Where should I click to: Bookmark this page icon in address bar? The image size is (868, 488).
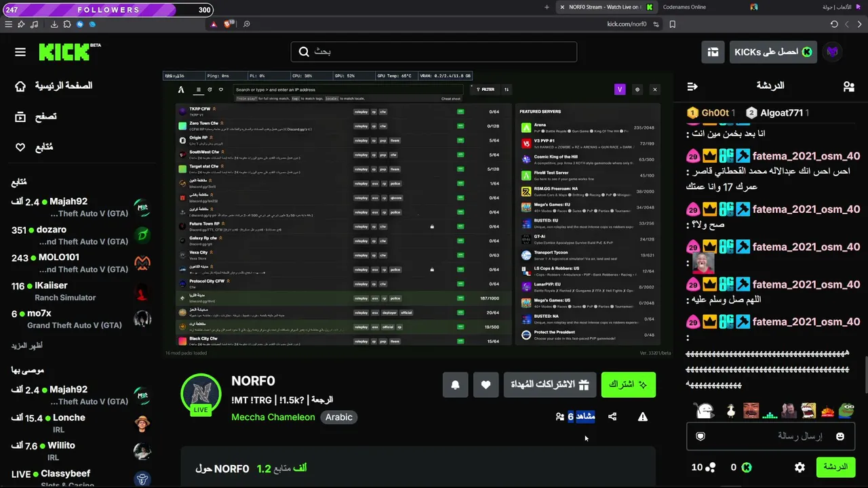[x=672, y=24]
